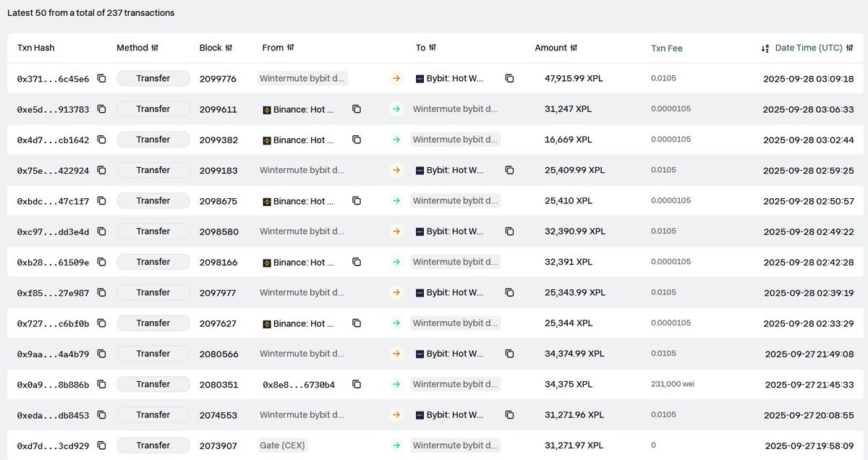
Task: Copy txn hash 0x4d7...cb1642
Action: (x=101, y=140)
